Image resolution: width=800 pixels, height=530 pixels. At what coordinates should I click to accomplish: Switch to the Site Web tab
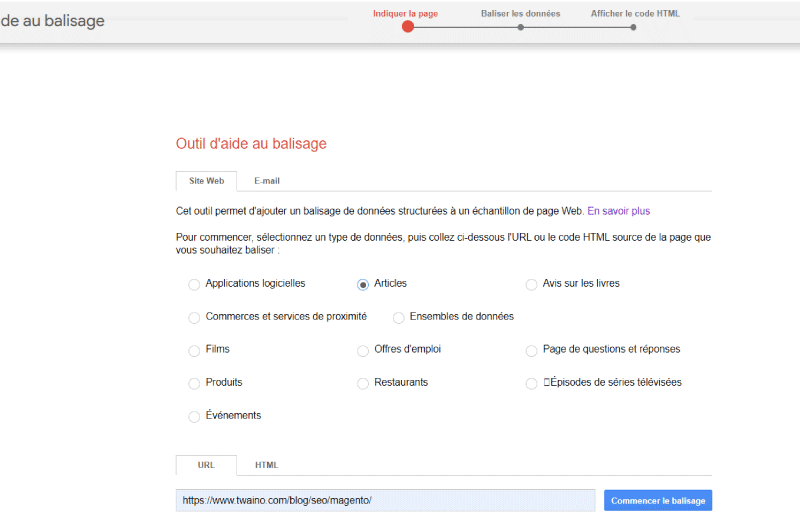point(206,181)
